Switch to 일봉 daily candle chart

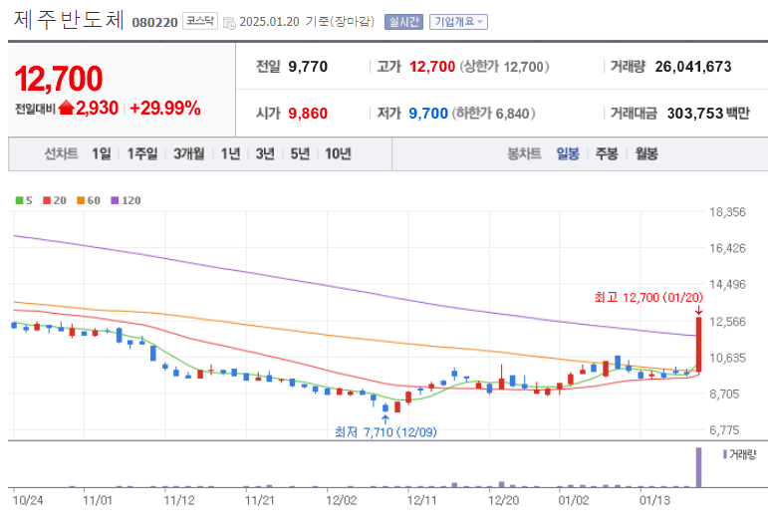tap(568, 153)
